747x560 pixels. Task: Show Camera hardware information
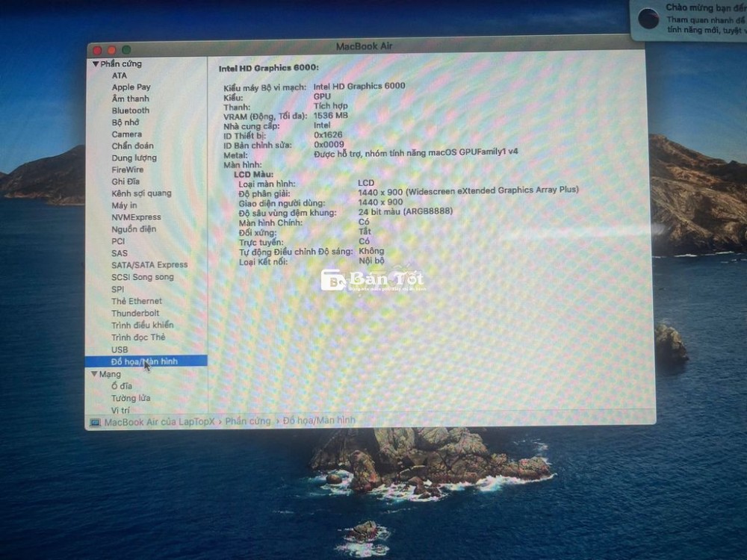(127, 134)
